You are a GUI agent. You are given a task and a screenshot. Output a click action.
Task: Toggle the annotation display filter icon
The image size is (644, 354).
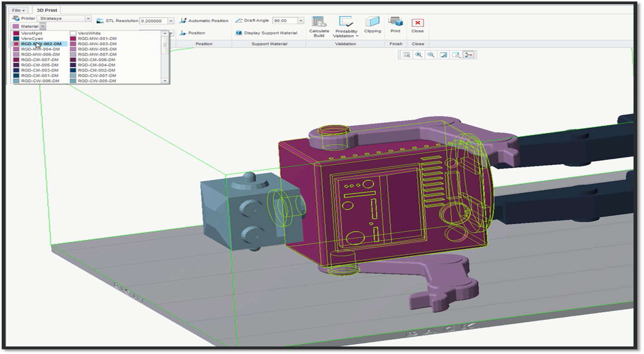coord(469,55)
